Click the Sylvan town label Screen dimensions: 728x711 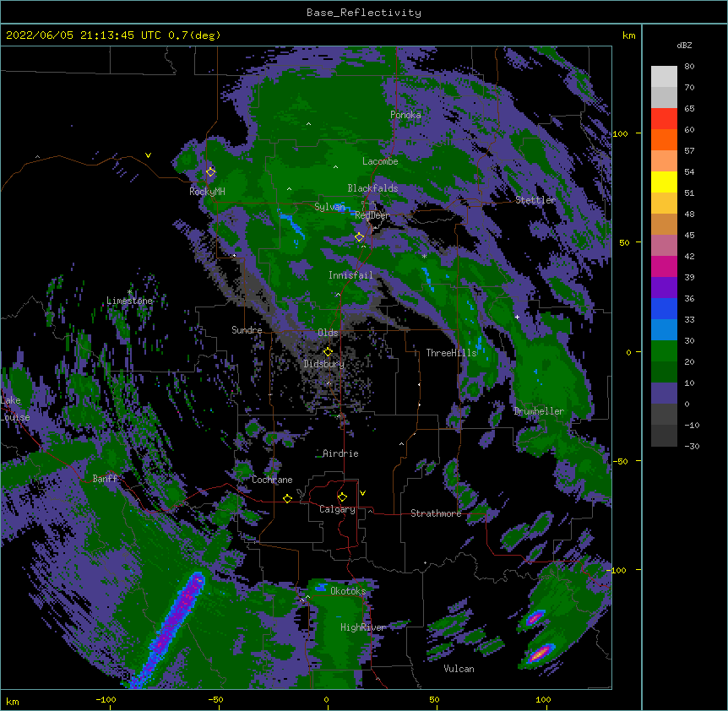329,207
